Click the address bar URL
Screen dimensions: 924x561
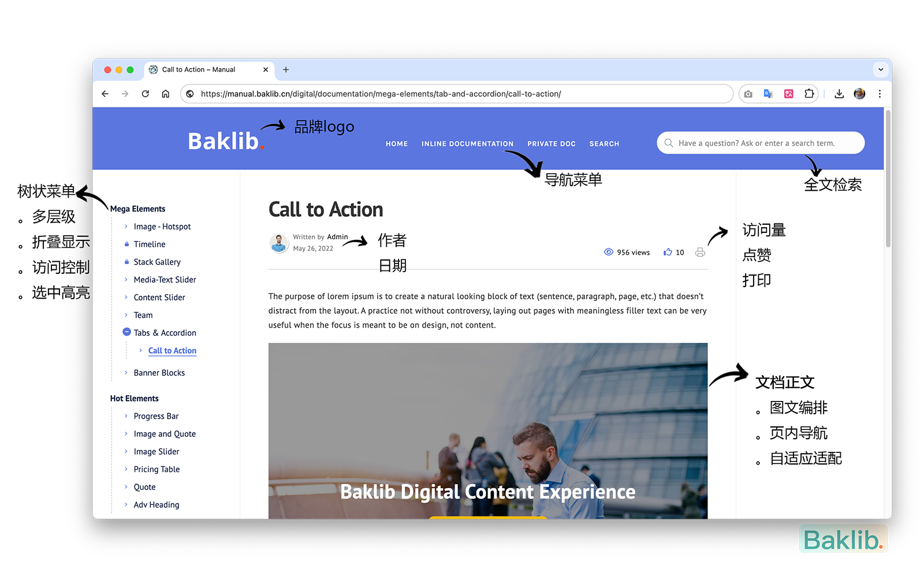pyautogui.click(x=381, y=94)
